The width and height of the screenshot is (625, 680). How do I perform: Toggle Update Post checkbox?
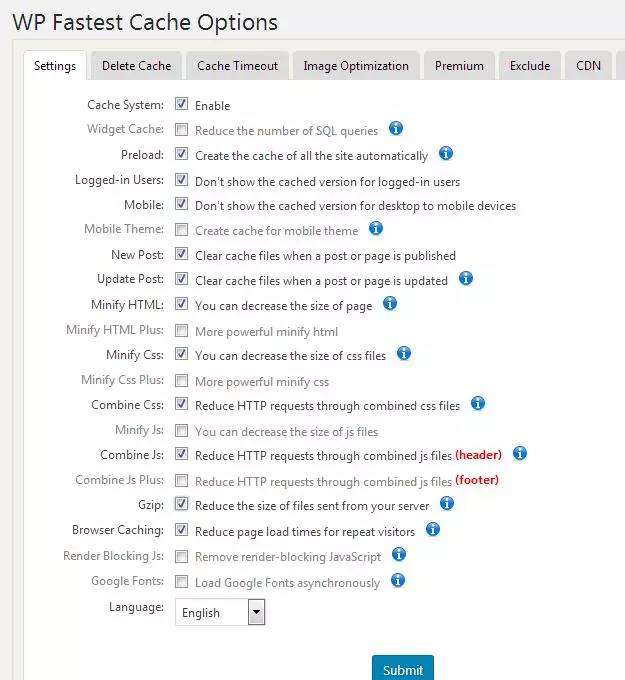click(181, 279)
